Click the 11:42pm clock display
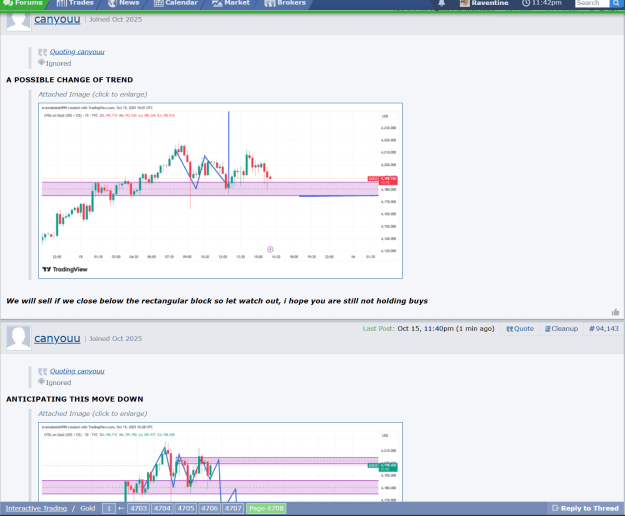The height and width of the screenshot is (516, 625). click(542, 3)
